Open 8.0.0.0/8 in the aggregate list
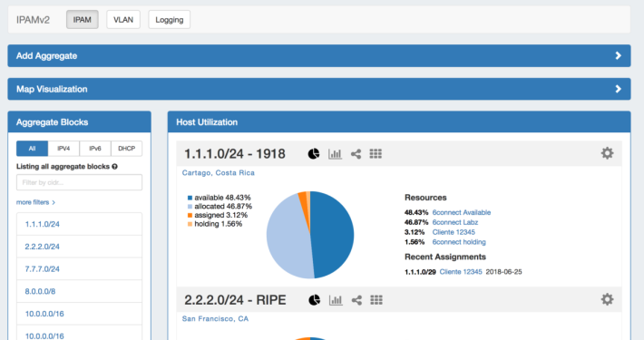Viewport: 644px width, 340px height. pos(40,292)
